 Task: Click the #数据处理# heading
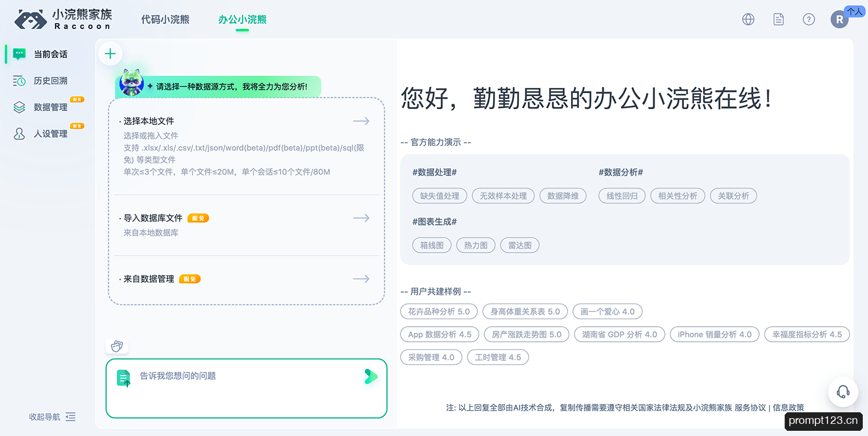click(x=435, y=172)
